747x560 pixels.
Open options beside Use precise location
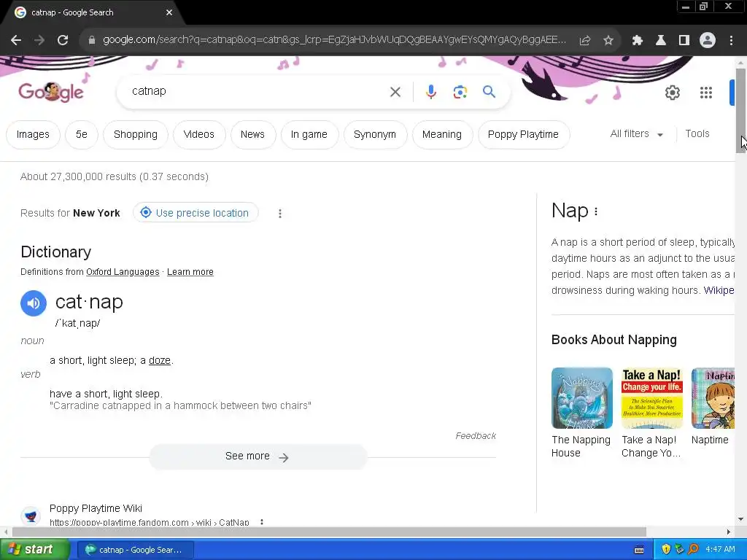(280, 214)
